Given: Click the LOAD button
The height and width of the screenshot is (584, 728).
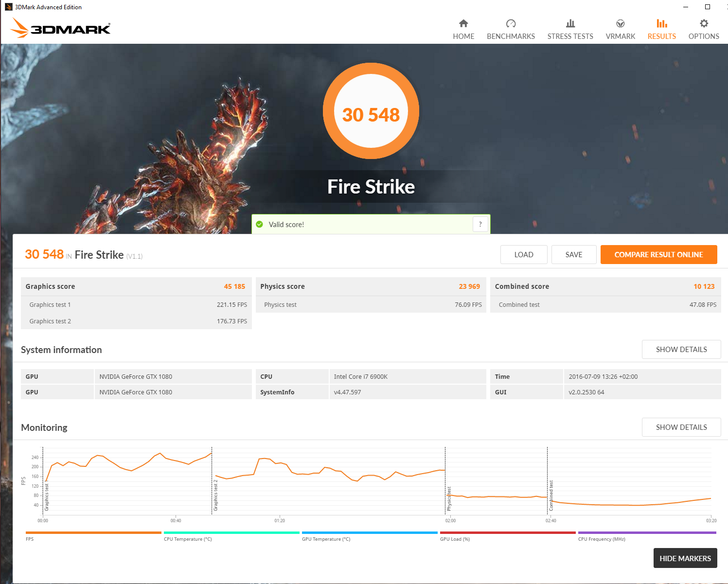Looking at the screenshot, I should (x=524, y=254).
